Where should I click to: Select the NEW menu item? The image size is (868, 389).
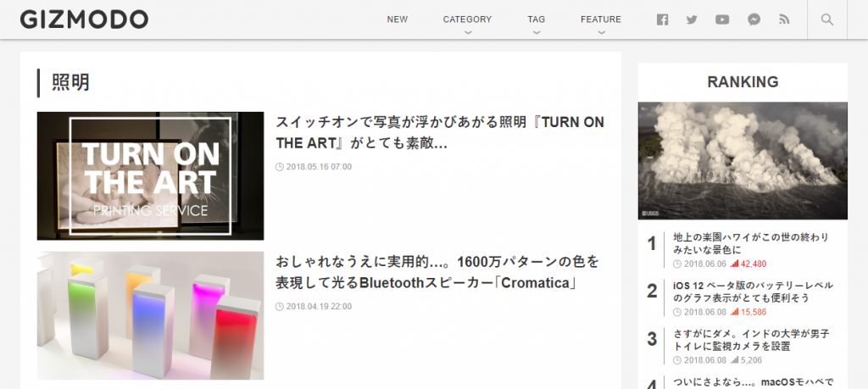pos(397,19)
